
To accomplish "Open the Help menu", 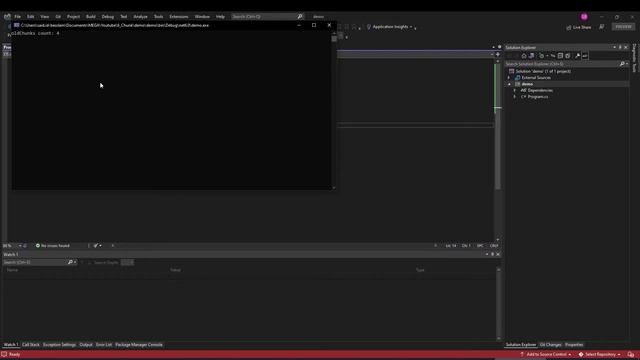I will pos(220,17).
